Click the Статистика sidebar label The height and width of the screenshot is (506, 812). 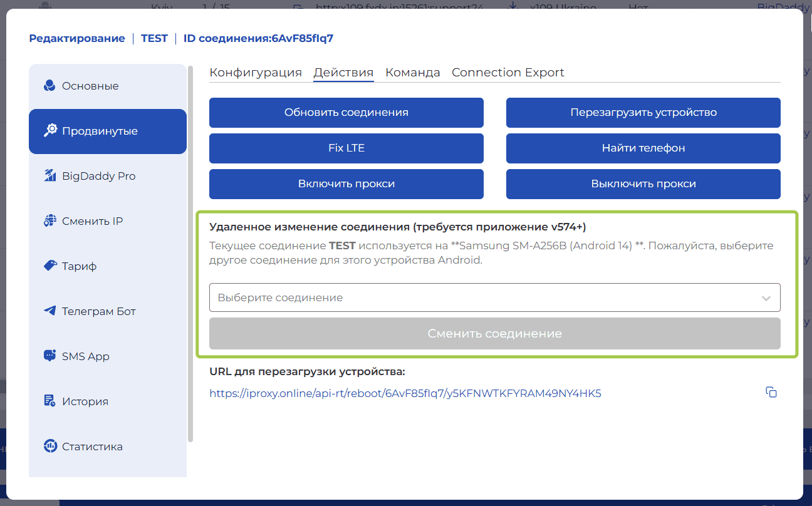click(x=92, y=447)
